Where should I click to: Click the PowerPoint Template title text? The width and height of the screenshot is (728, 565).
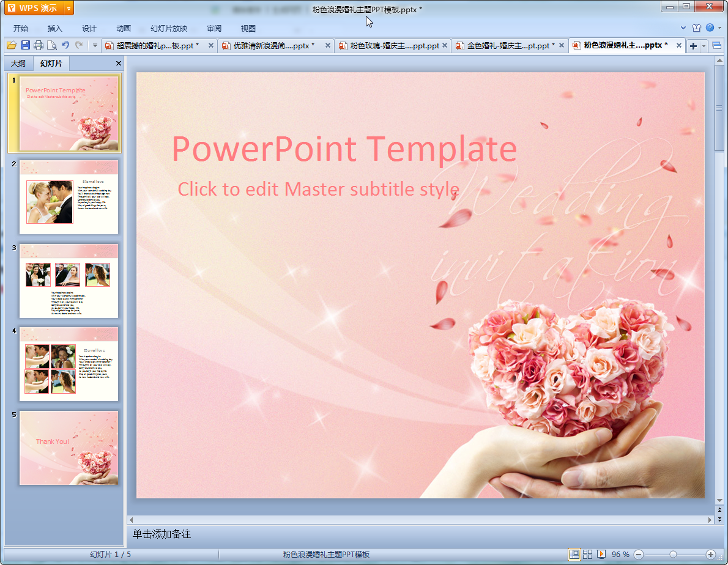pos(344,149)
